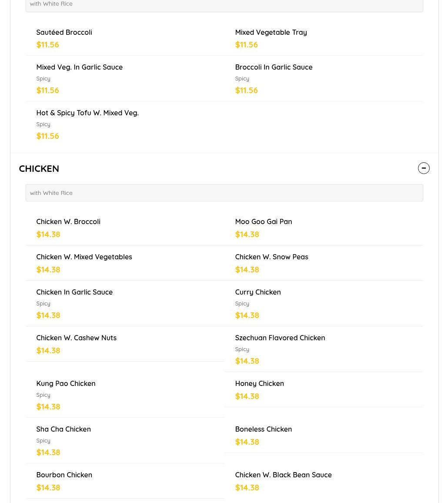Select Chicken W. Snow Peas
Viewport: 448px width, 503px height.
(271, 257)
